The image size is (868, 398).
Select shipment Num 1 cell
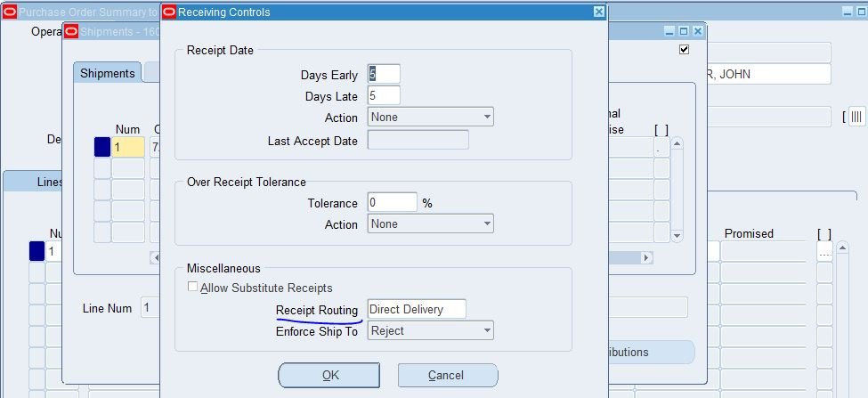tap(128, 147)
